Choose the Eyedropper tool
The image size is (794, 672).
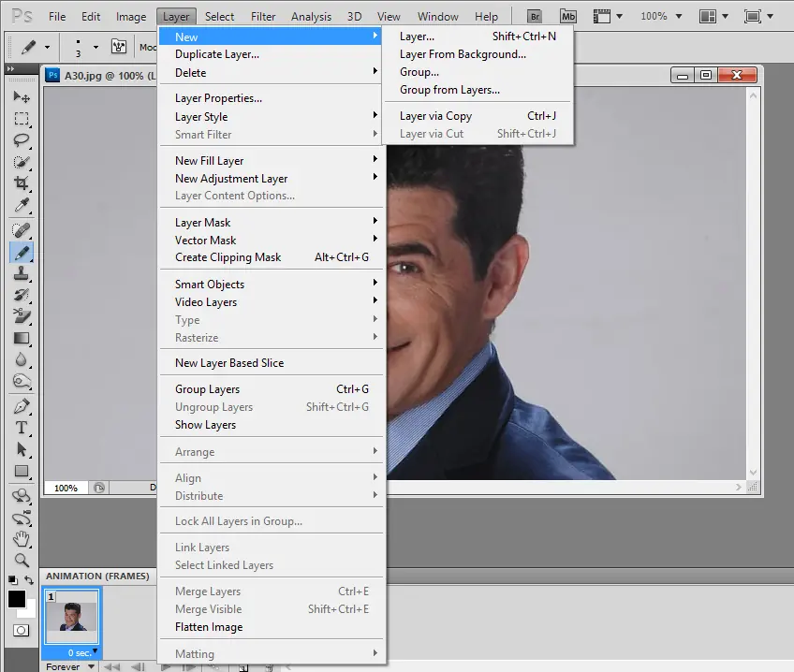click(x=22, y=206)
